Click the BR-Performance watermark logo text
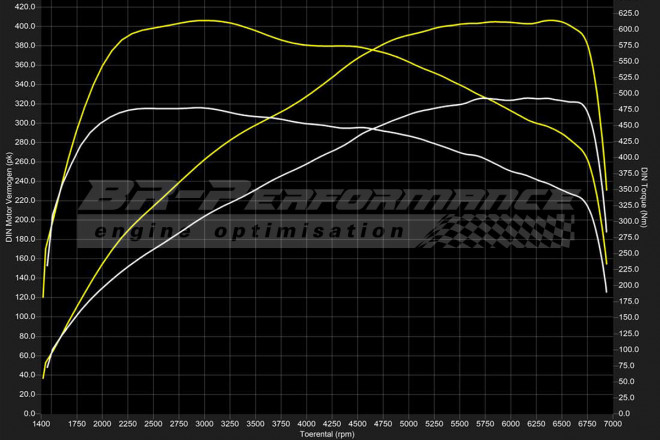This screenshot has height=440, width=660. [330, 197]
